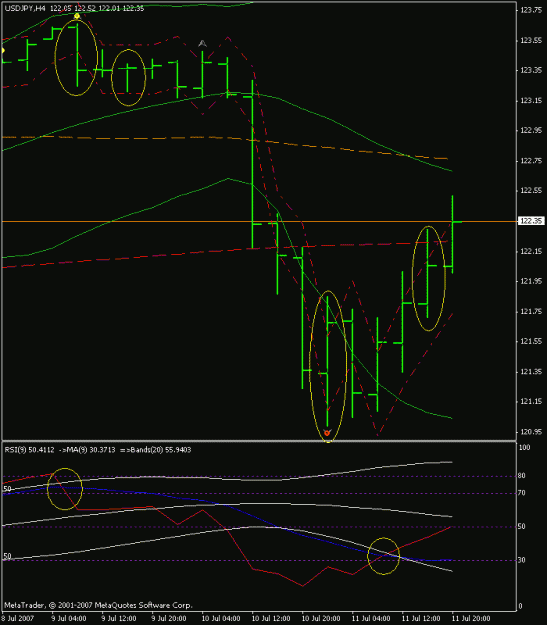Select the red circle marker below the lowest bar
547x625 pixels.
click(x=327, y=432)
